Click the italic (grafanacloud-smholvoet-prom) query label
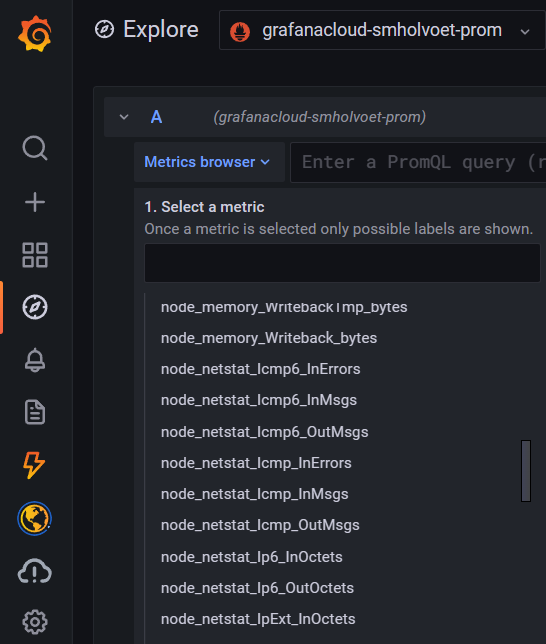The image size is (546, 644). (320, 117)
